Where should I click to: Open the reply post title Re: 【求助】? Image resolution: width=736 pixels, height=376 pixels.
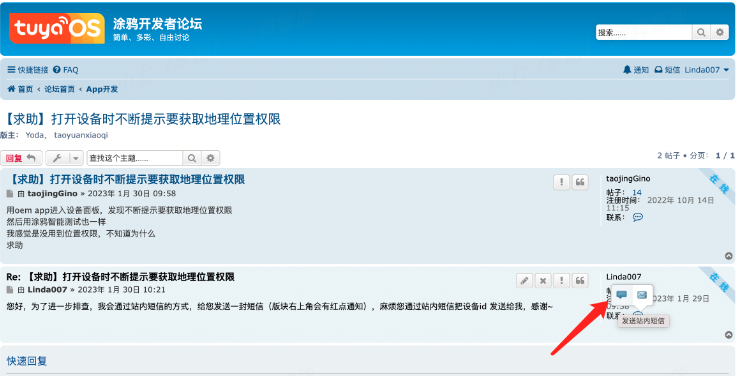[x=121, y=276]
